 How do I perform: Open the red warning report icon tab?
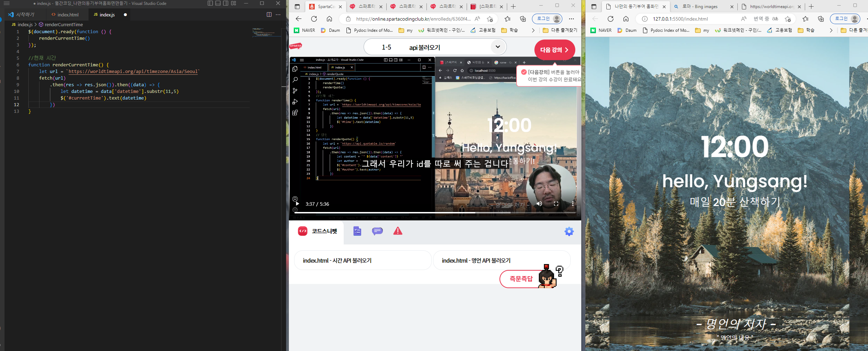(x=398, y=231)
